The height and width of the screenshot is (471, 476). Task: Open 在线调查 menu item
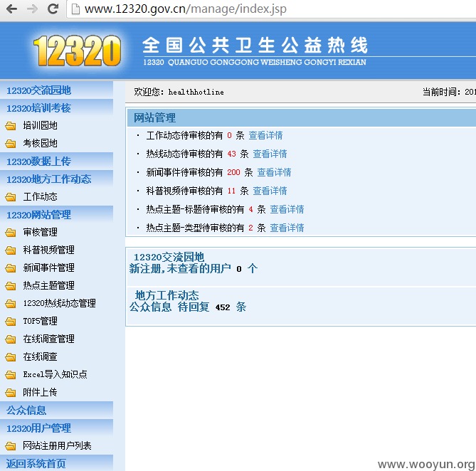[40, 356]
